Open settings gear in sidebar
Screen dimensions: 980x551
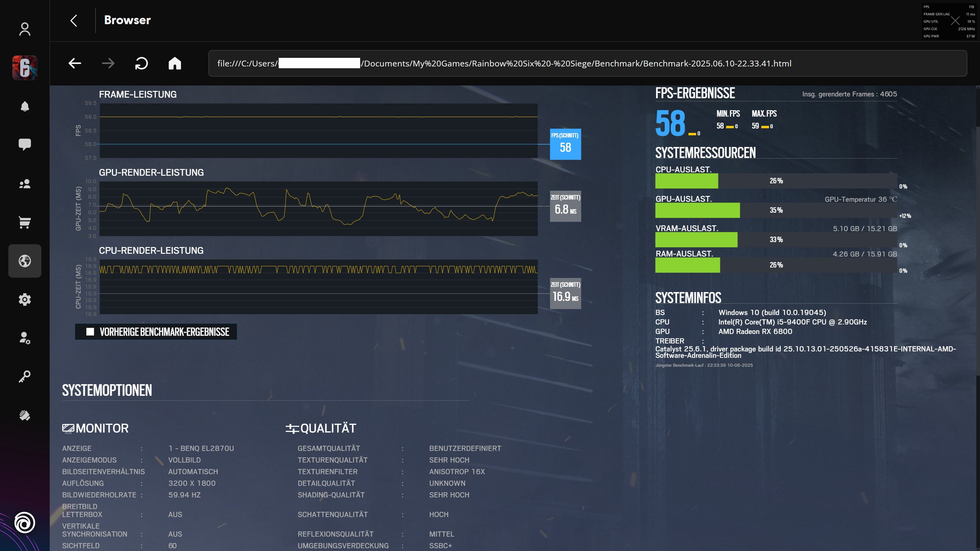(25, 300)
